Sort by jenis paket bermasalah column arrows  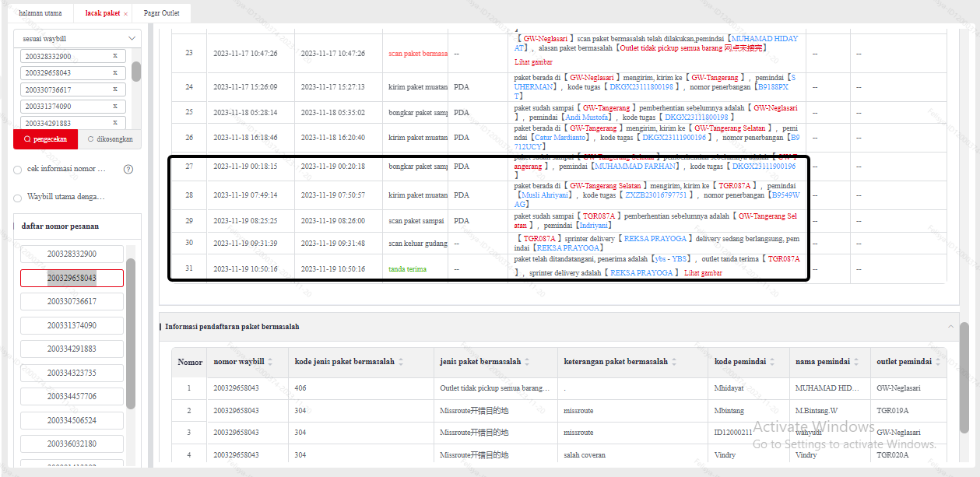pos(527,362)
